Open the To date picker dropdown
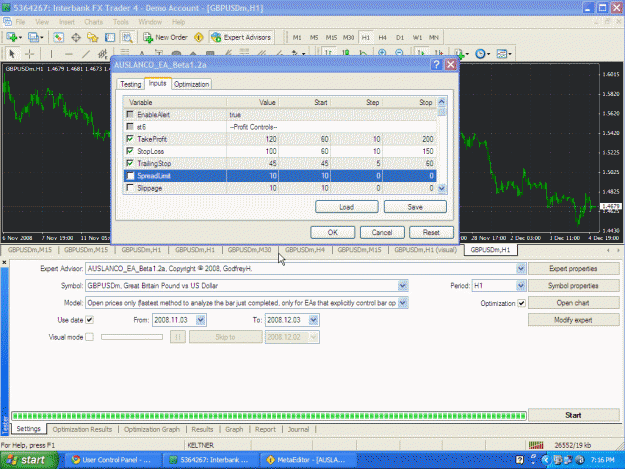This screenshot has height=469, width=625. pyautogui.click(x=313, y=320)
